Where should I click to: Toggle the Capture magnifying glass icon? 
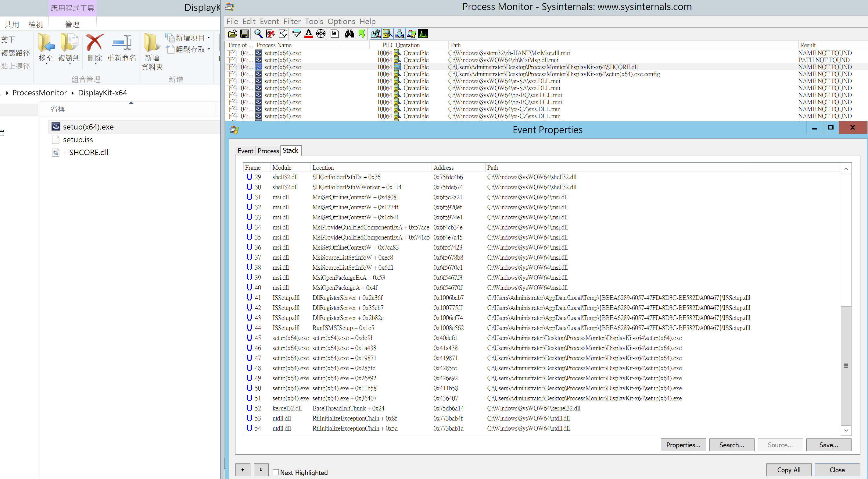258,34
